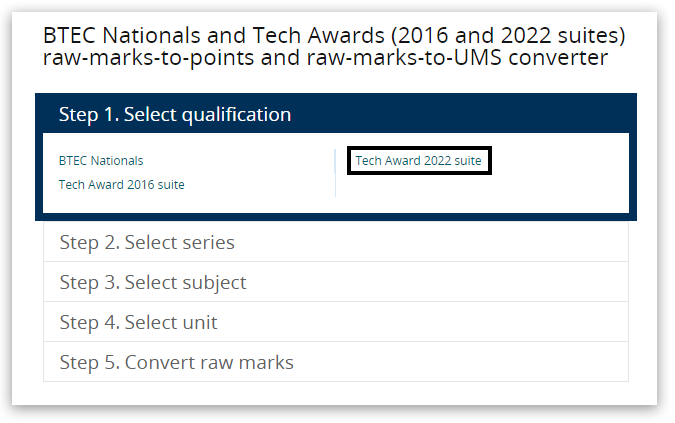This screenshot has width=675, height=423.
Task: Open Step 5 Convert raw marks
Action: (x=176, y=362)
